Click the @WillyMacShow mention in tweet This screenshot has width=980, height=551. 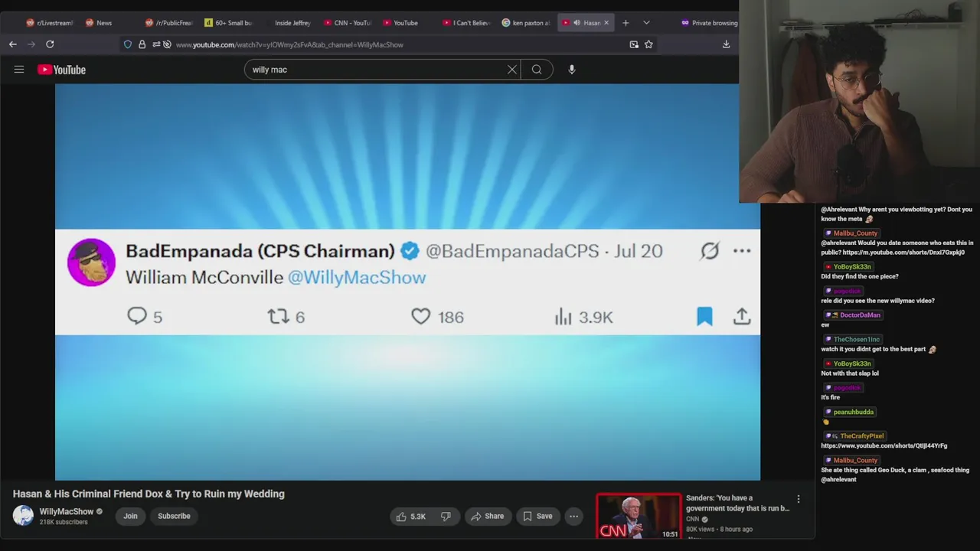point(357,277)
